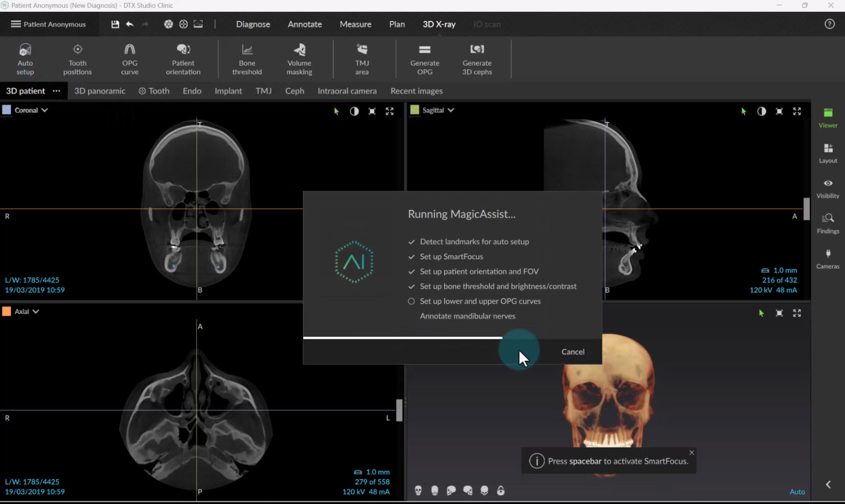Open the Cameras panel in the right sidebar

point(828,259)
